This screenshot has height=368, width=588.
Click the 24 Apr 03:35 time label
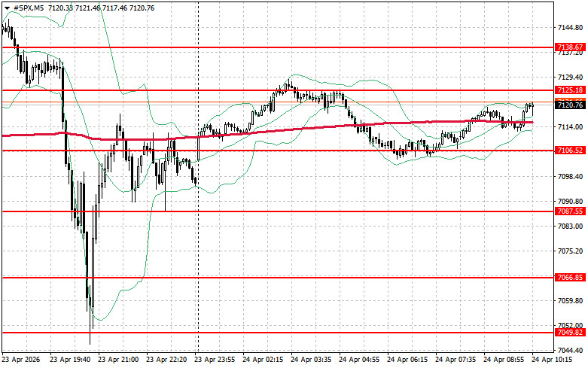311,360
